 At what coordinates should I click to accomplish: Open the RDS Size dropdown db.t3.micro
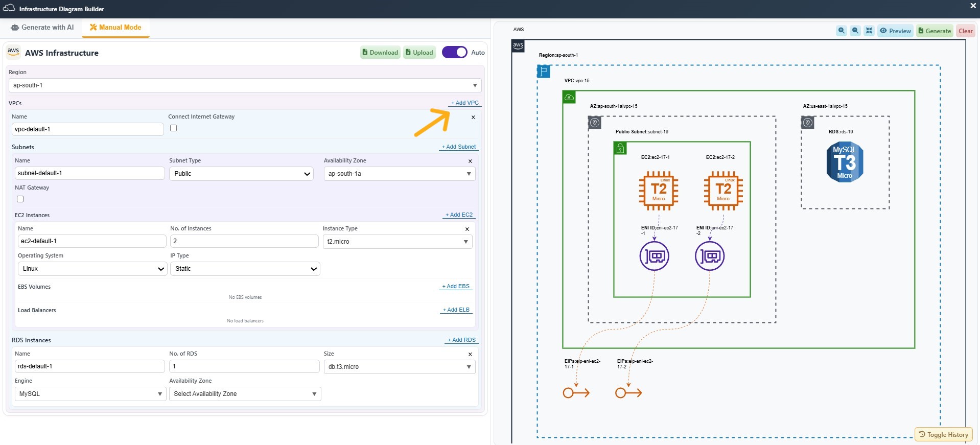(400, 367)
